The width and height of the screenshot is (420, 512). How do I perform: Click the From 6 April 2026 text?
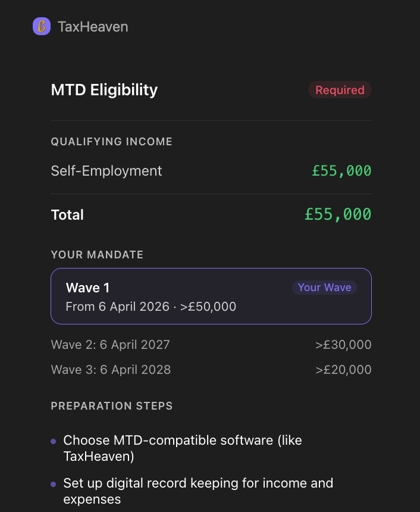pyautogui.click(x=151, y=307)
